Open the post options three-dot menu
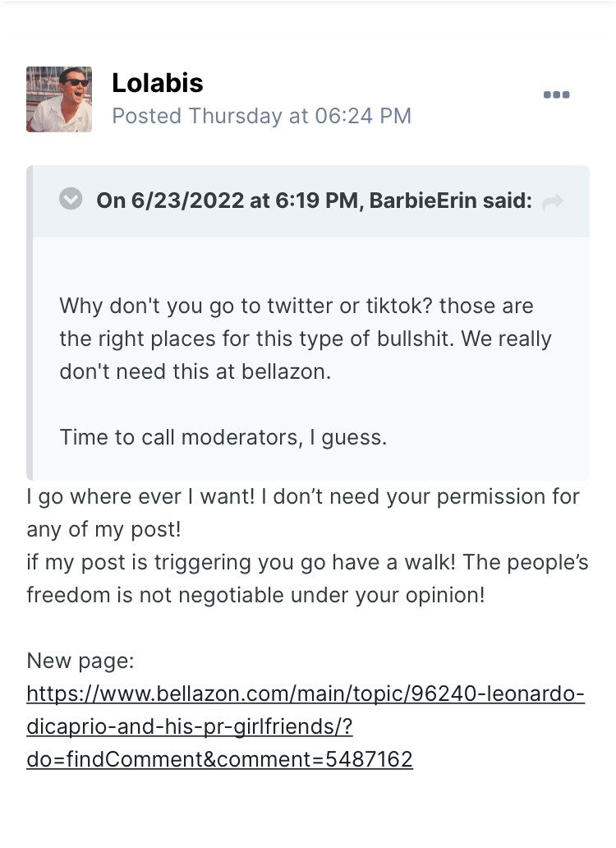This screenshot has width=616, height=848. pyautogui.click(x=556, y=95)
